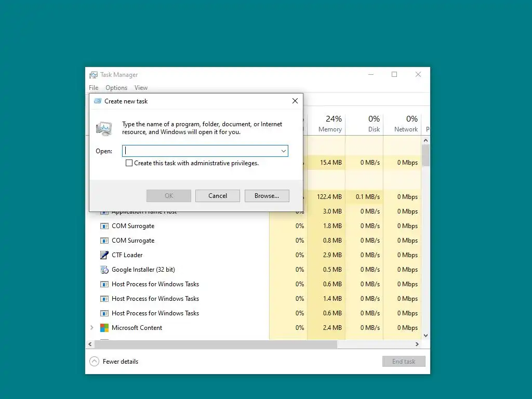
Task: Click the horizontal scrollbar right arrow
Action: 417,344
